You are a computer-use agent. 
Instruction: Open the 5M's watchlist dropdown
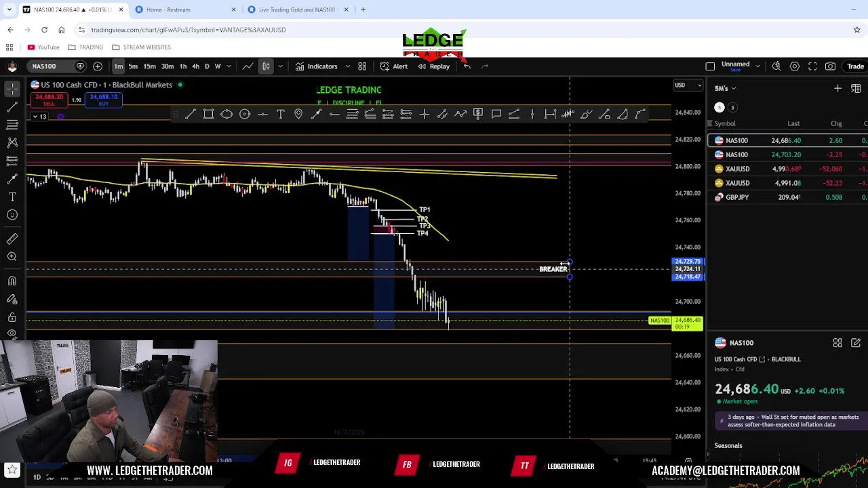pyautogui.click(x=725, y=88)
